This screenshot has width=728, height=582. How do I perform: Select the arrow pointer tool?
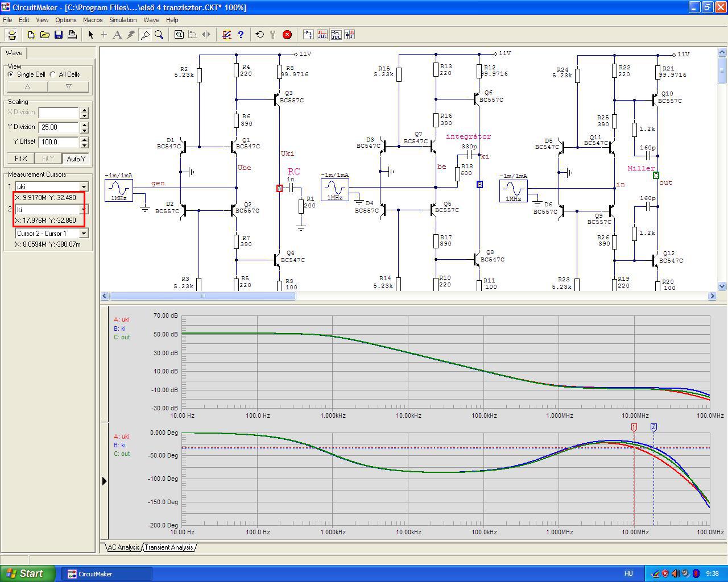[90, 35]
